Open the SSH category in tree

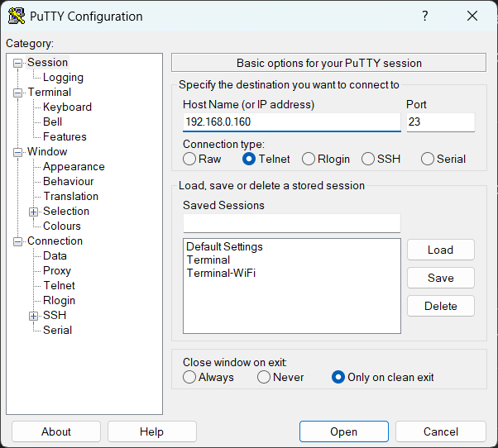[x=55, y=316]
